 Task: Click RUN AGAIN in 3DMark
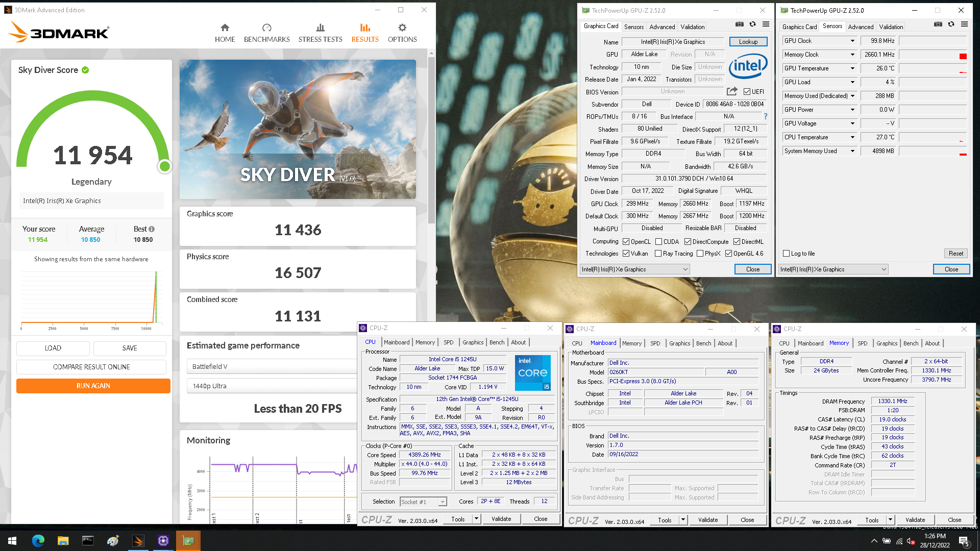(x=93, y=386)
